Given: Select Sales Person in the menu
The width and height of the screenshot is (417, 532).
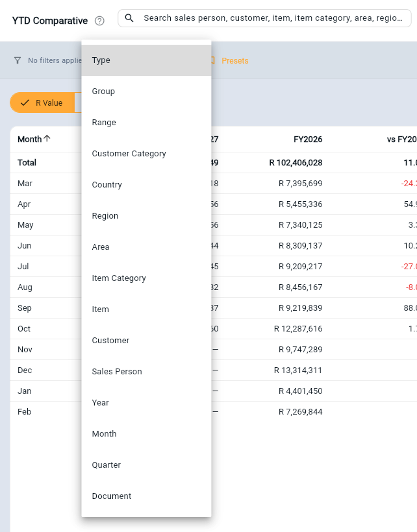Looking at the screenshot, I should (146, 372).
